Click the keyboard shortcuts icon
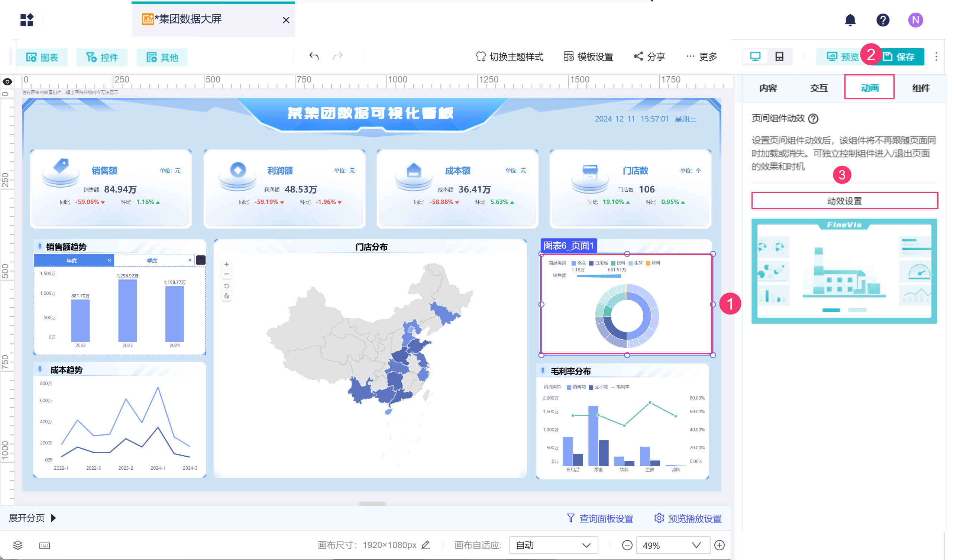This screenshot has height=560, width=957. click(45, 546)
